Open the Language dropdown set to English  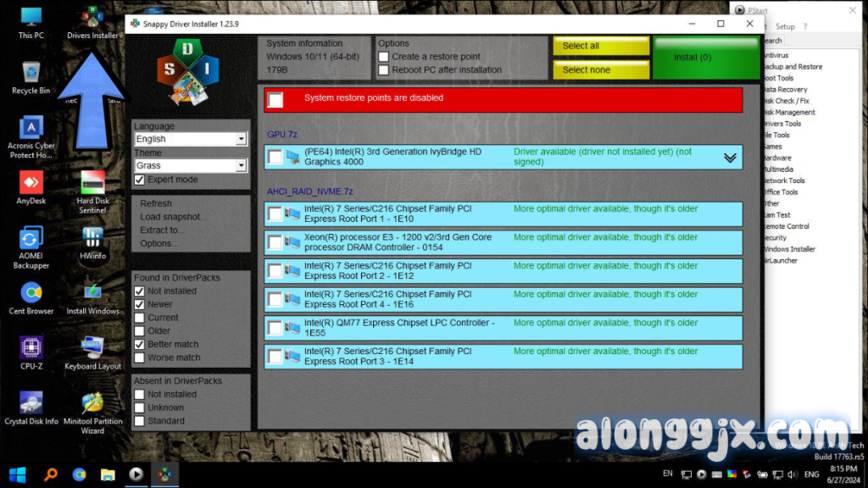point(190,139)
